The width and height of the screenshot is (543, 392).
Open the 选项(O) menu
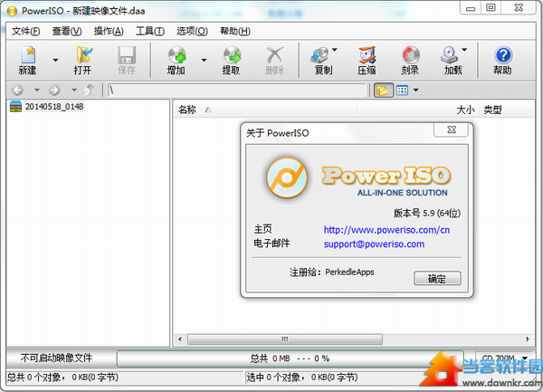click(x=192, y=31)
